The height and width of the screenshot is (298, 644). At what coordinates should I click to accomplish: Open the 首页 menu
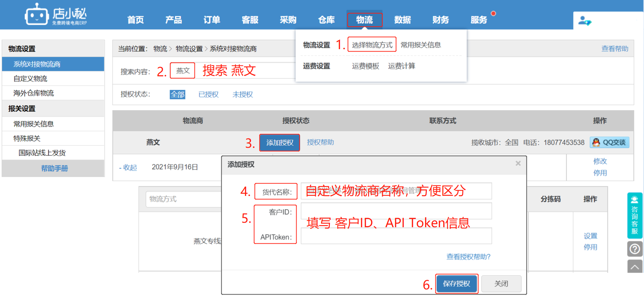(x=136, y=20)
